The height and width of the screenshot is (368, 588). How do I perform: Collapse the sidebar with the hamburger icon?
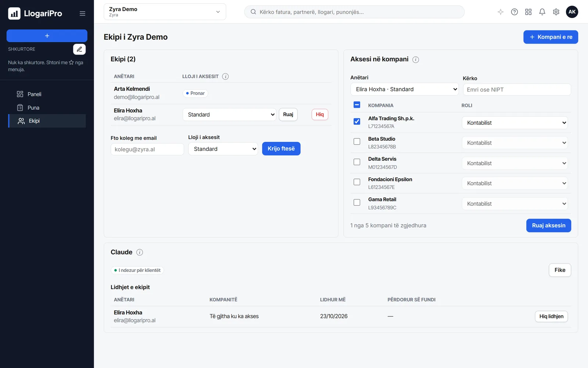(x=82, y=14)
